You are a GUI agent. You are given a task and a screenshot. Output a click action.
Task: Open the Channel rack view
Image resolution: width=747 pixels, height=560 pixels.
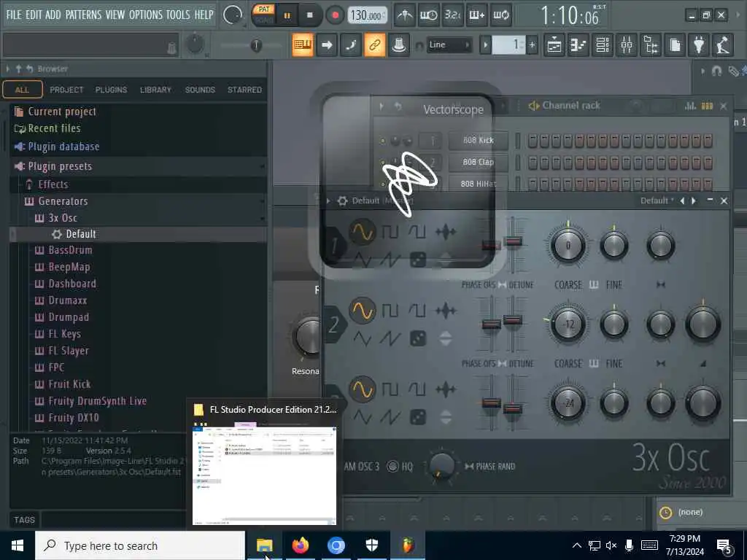[x=603, y=45]
